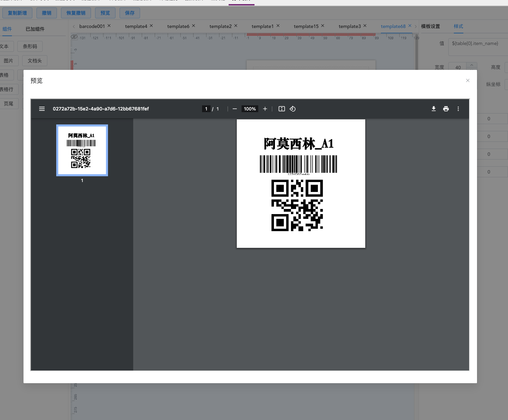Switch to the template15 tab

(x=306, y=26)
